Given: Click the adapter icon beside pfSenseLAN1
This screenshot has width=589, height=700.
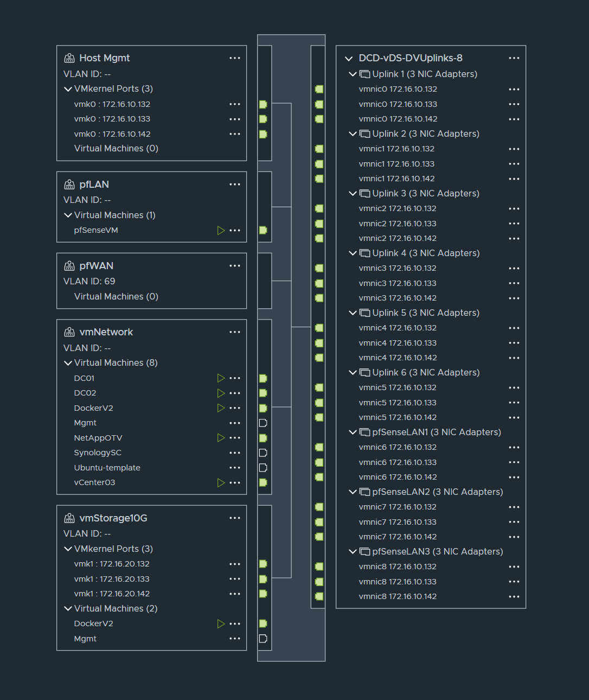Looking at the screenshot, I should tap(364, 432).
